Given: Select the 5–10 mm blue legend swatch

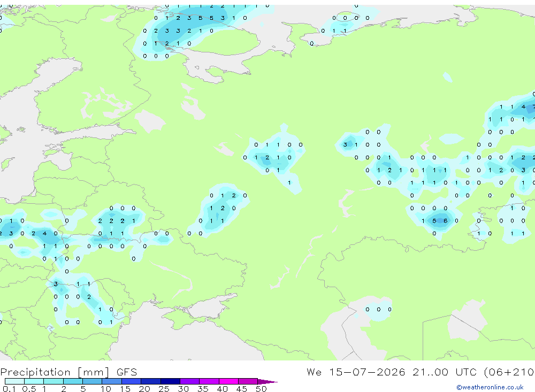Looking at the screenshot, I should (93, 381).
